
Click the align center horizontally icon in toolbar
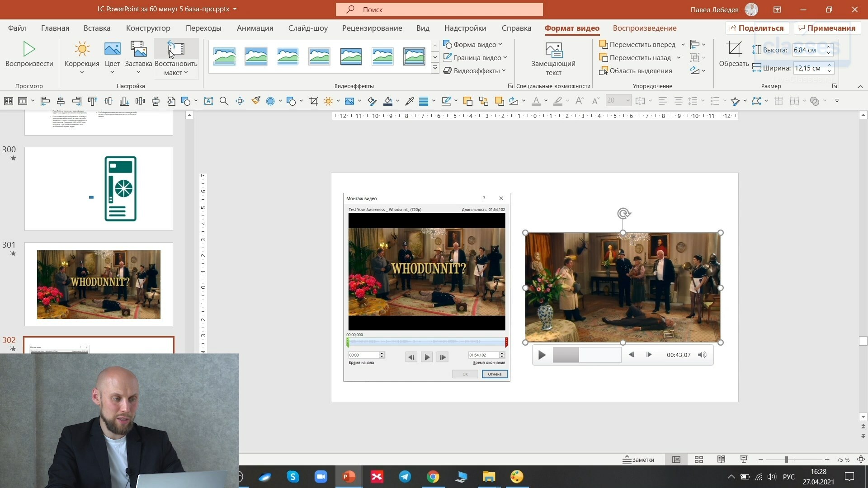[61, 101]
